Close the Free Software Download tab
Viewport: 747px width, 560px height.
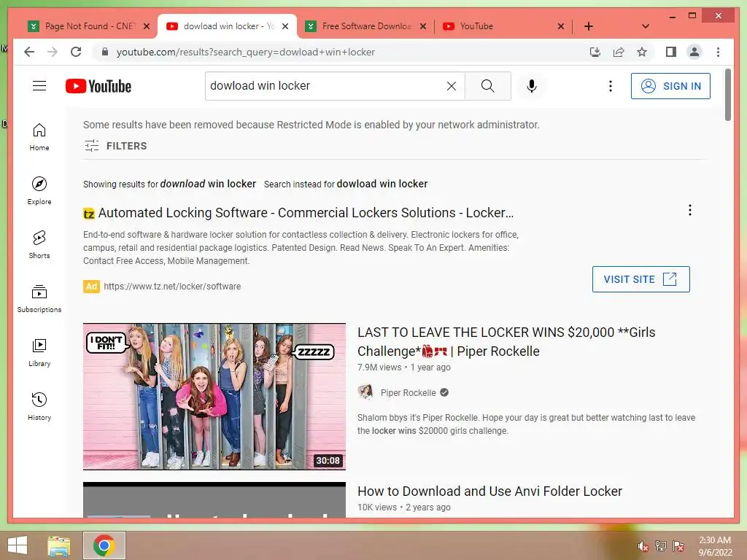(422, 26)
